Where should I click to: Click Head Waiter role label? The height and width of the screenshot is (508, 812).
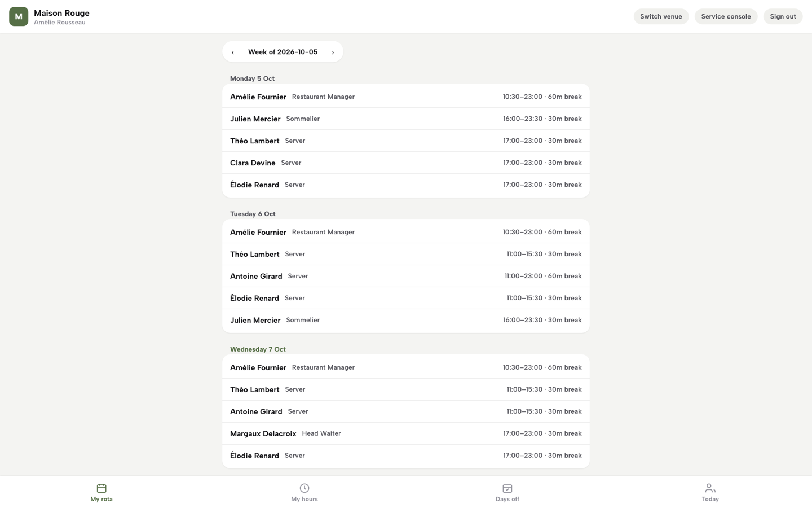click(x=321, y=433)
